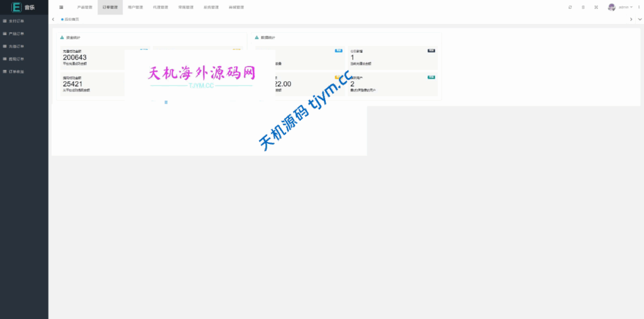Screen dimensions: 644x319
Task: Open the 用户管理 top menu
Action: coord(135,7)
